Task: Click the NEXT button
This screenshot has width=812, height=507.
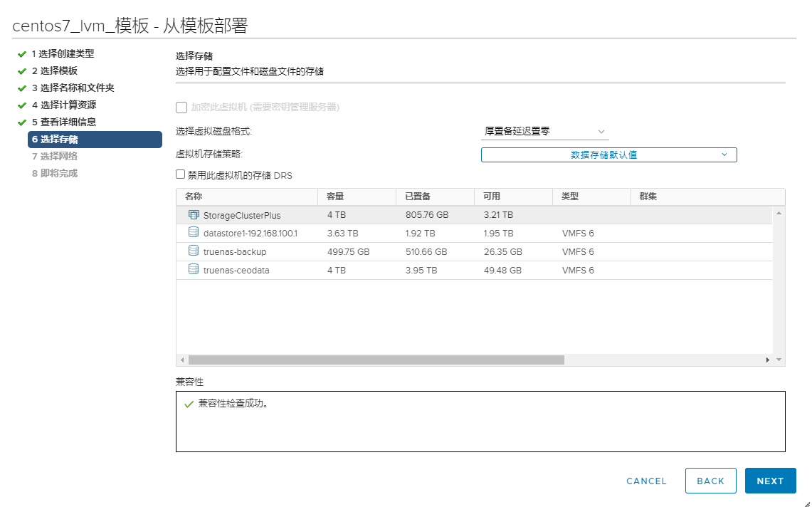Action: click(770, 481)
